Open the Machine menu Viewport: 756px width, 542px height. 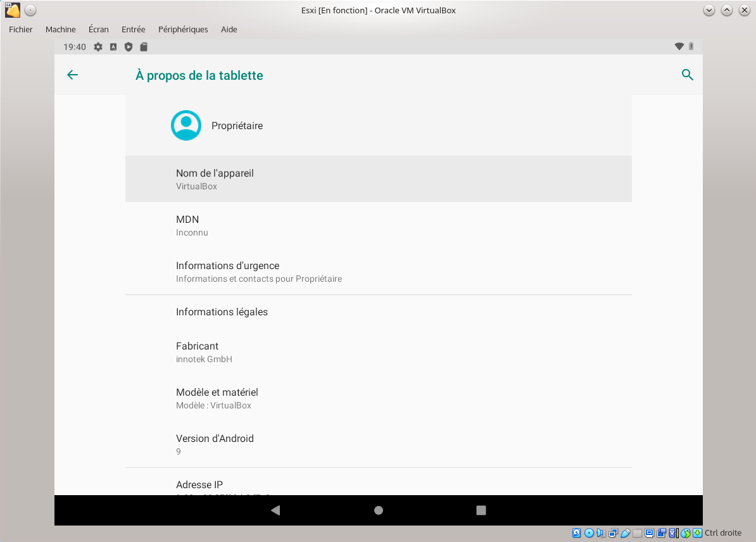61,29
